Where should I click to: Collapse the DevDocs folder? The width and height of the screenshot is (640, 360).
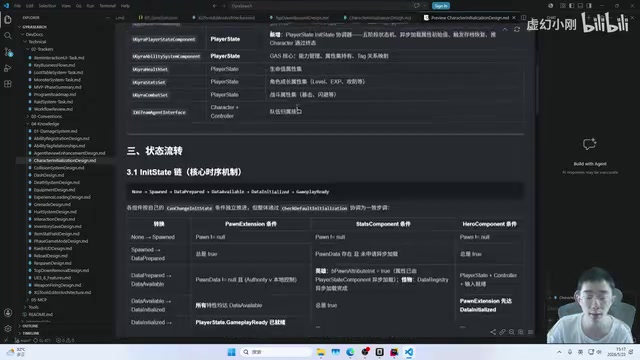[x=34, y=34]
